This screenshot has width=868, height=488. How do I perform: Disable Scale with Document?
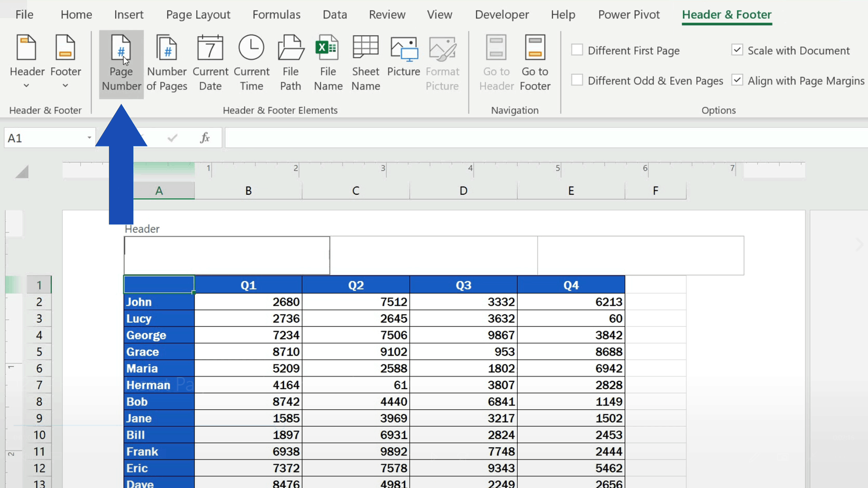tap(736, 49)
